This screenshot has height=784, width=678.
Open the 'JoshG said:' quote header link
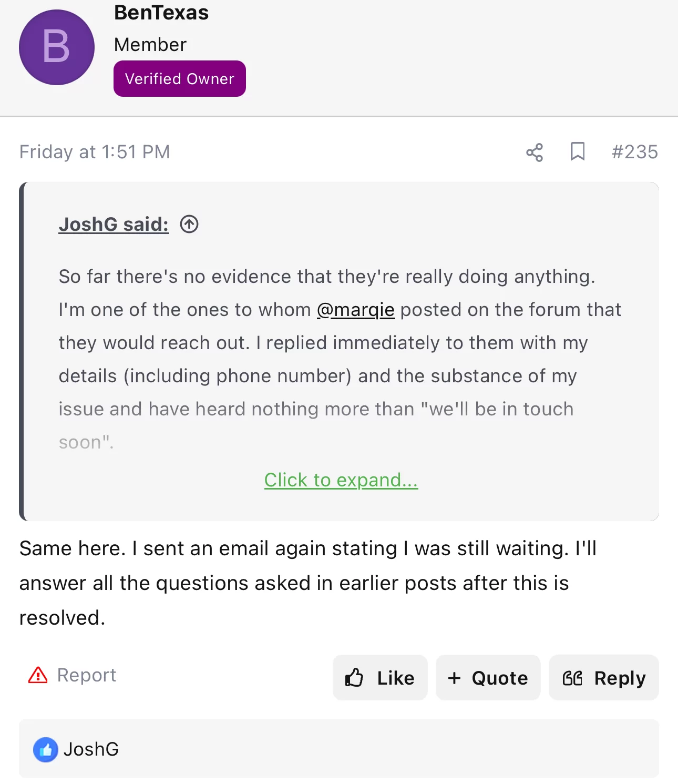point(114,224)
